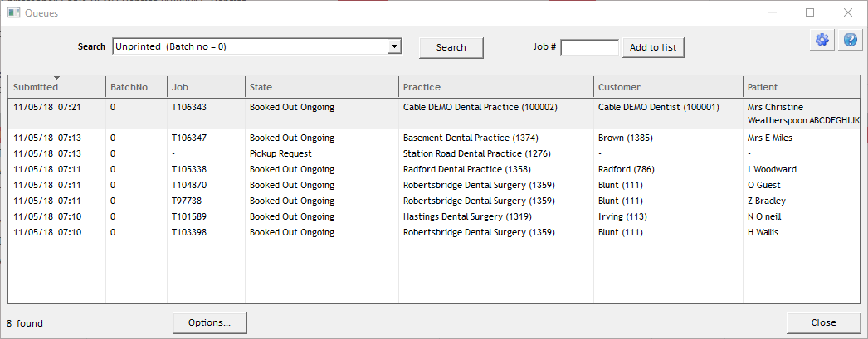Select job T101589 Hastings Dental Surgery
The width and height of the screenshot is (868, 339).
click(x=189, y=216)
